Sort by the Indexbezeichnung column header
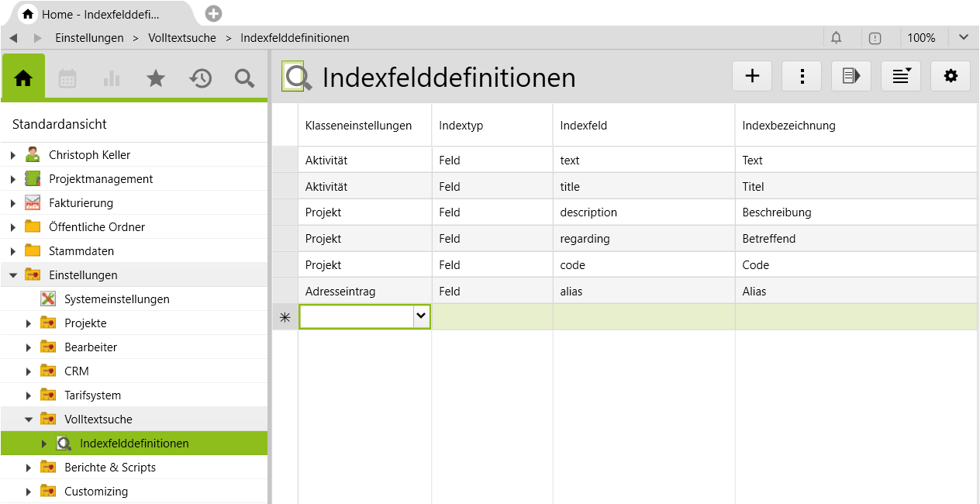 (788, 126)
